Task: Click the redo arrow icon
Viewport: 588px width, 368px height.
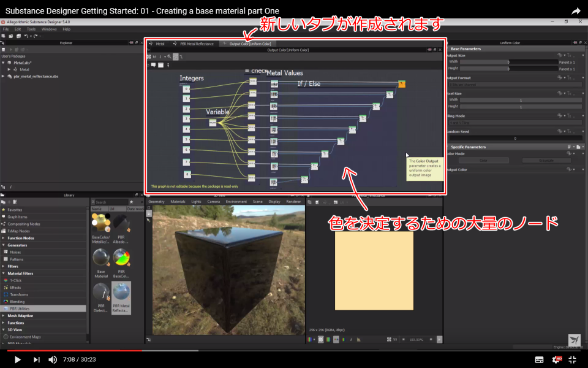Action: pyautogui.click(x=36, y=36)
